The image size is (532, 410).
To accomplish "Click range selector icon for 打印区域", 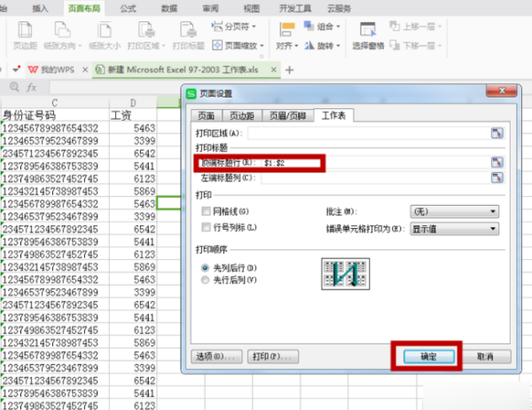I will [x=497, y=132].
